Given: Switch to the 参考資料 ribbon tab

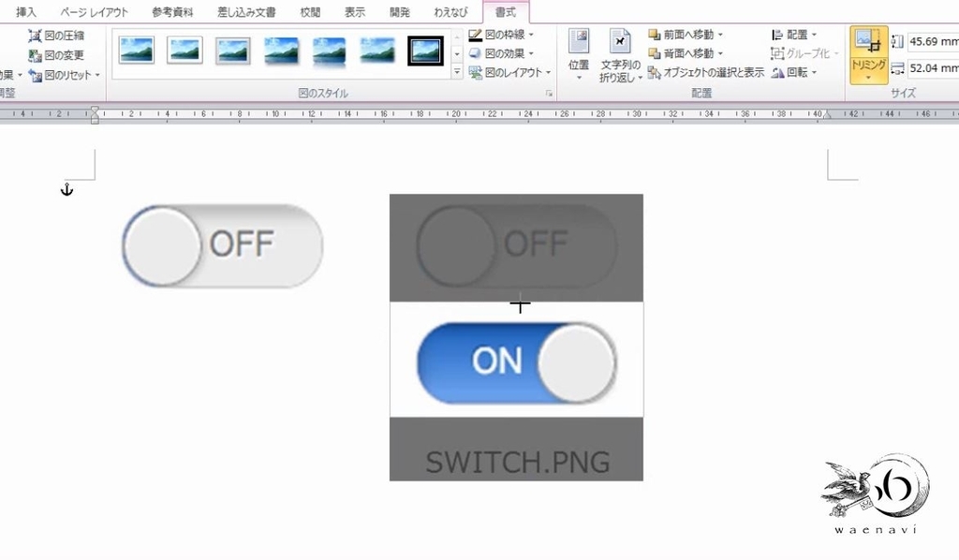Looking at the screenshot, I should 172,11.
